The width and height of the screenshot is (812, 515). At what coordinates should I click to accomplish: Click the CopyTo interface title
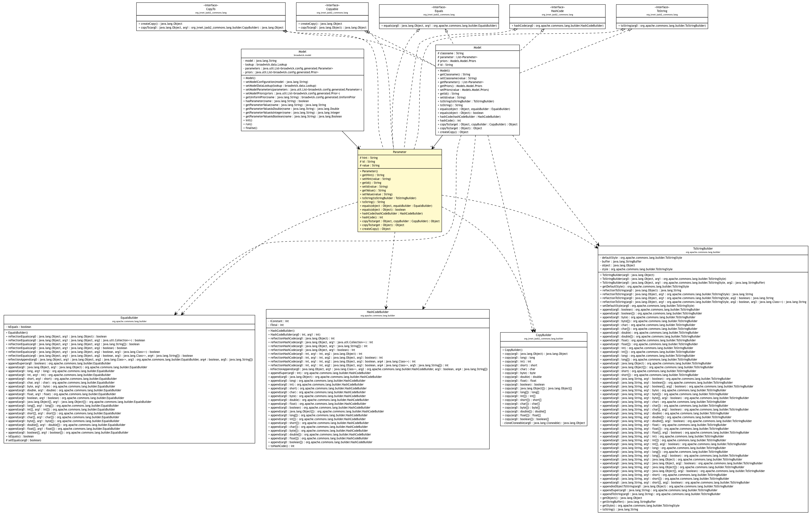pyautogui.click(x=211, y=9)
